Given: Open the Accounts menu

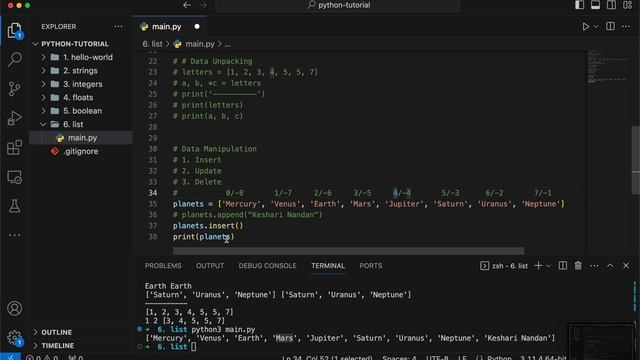Looking at the screenshot, I should 15,308.
